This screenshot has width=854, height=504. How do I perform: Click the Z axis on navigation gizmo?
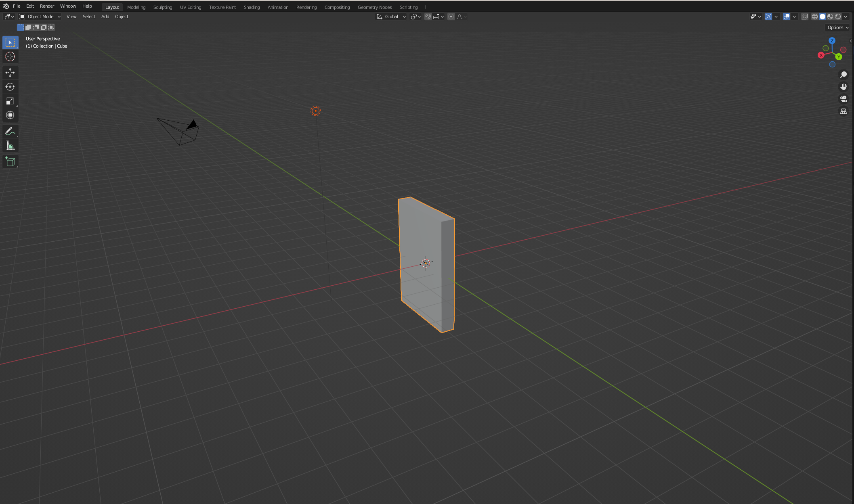tap(832, 41)
